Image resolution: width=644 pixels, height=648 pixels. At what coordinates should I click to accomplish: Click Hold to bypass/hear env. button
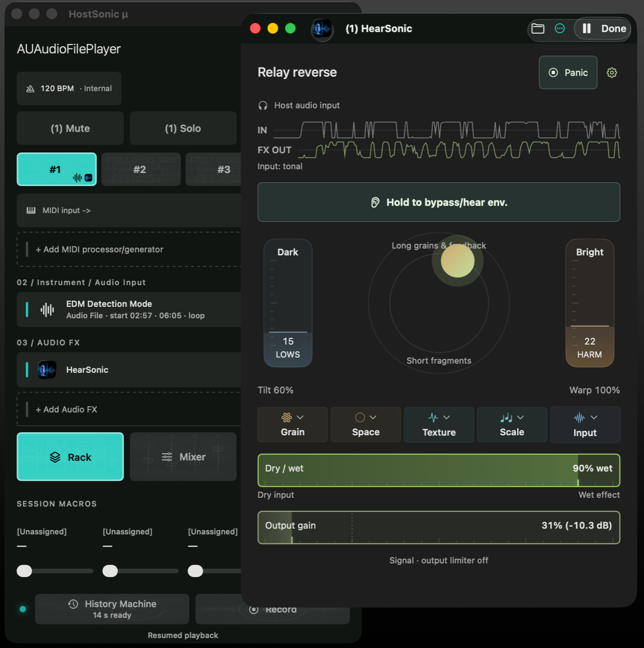tap(438, 202)
